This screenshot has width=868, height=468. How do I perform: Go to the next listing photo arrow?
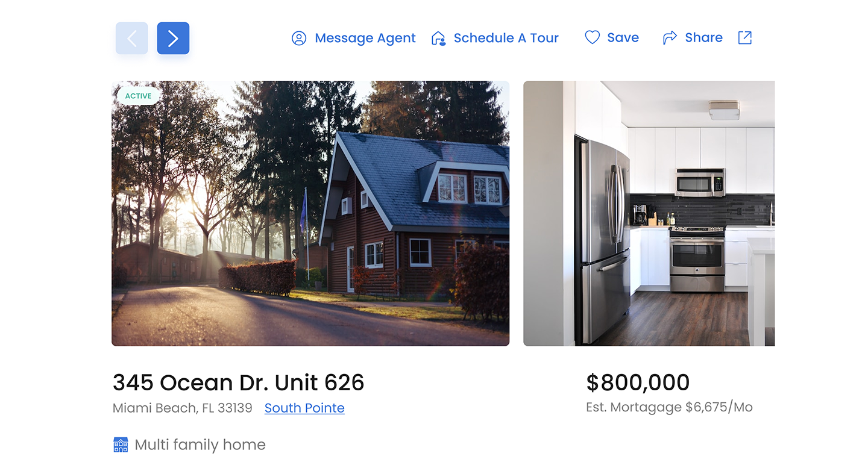(x=173, y=39)
